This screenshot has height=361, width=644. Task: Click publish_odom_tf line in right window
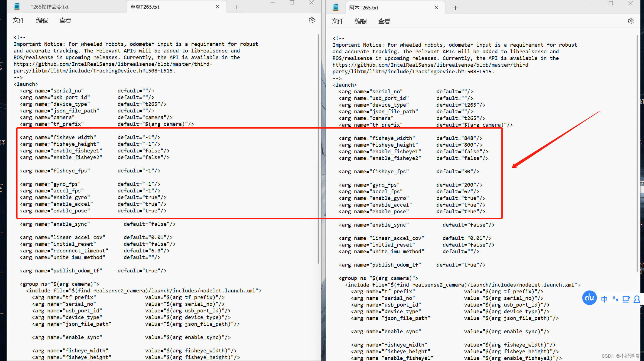click(x=412, y=265)
